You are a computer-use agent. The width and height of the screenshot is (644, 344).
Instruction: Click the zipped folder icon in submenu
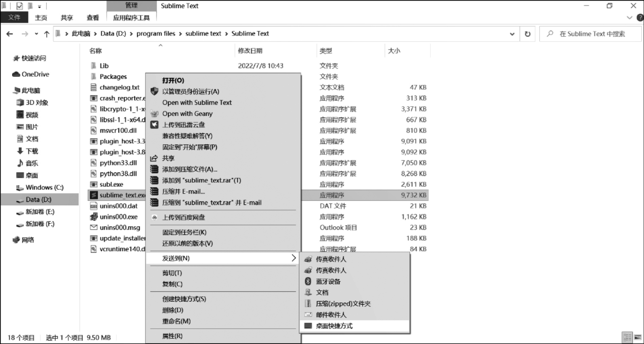tap(308, 304)
